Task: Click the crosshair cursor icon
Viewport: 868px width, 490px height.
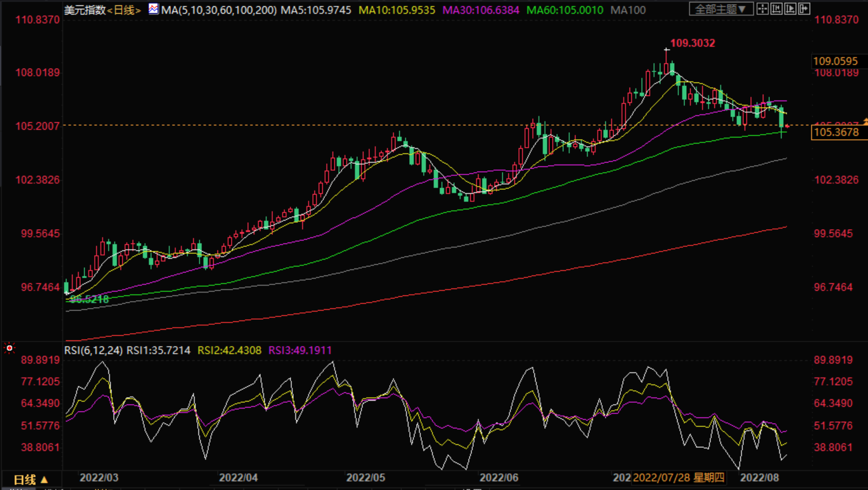Action: (x=762, y=9)
